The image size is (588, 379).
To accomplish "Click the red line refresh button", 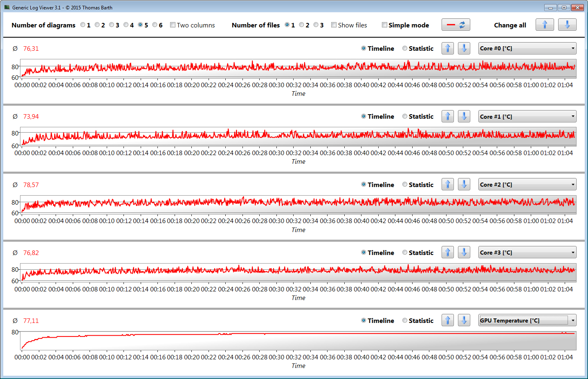I will click(456, 25).
